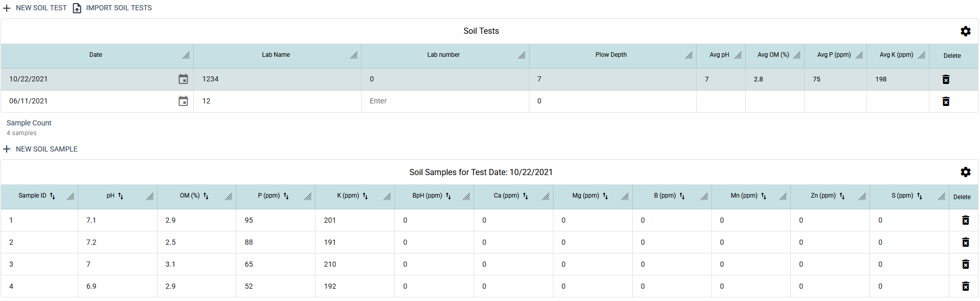Viewport: 980px width, 301px height.
Task: Sort samples by pH arrows
Action: coord(121,196)
